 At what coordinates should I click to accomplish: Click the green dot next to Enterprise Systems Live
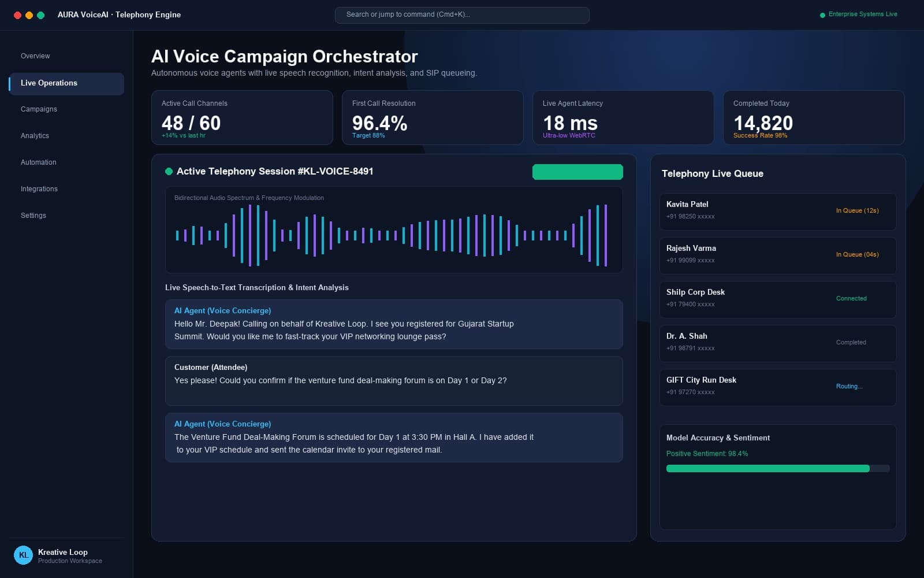(x=822, y=15)
